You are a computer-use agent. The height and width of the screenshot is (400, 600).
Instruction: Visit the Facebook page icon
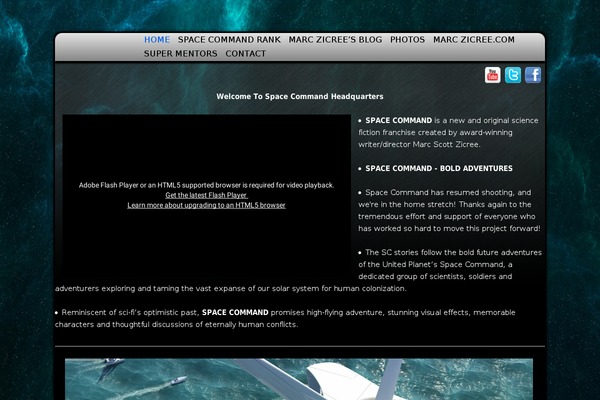pyautogui.click(x=533, y=75)
